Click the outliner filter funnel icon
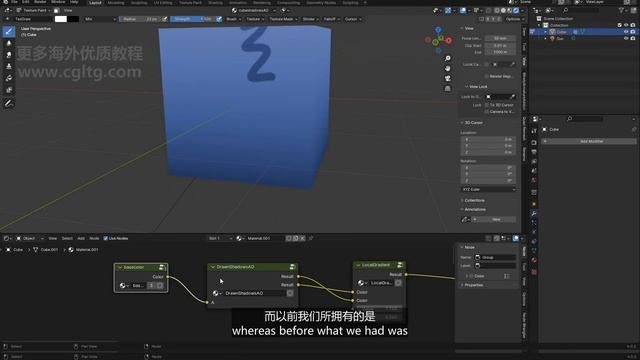Image resolution: width=640 pixels, height=360 pixels. click(621, 11)
